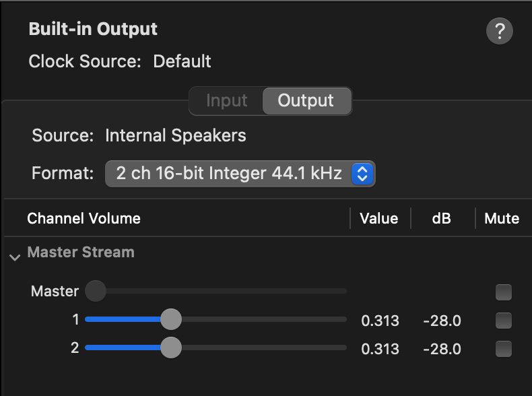The height and width of the screenshot is (396, 532).
Task: Click the channel 2 volume slider knob
Action: pyautogui.click(x=171, y=348)
